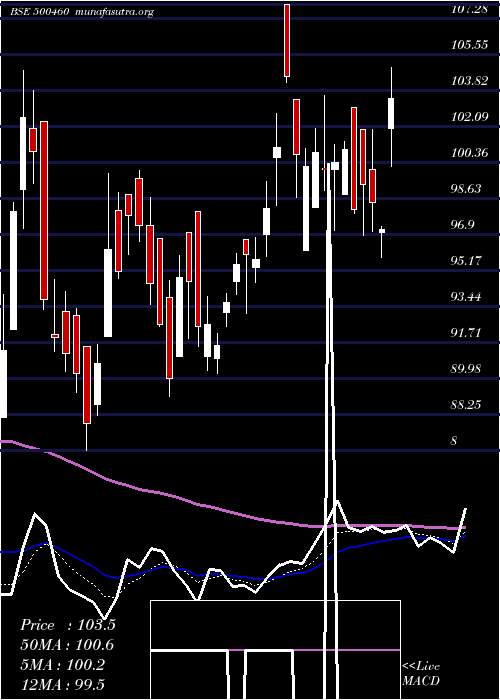Click the munafasutra.org site label
The height and width of the screenshot is (700, 500).
coord(115,12)
